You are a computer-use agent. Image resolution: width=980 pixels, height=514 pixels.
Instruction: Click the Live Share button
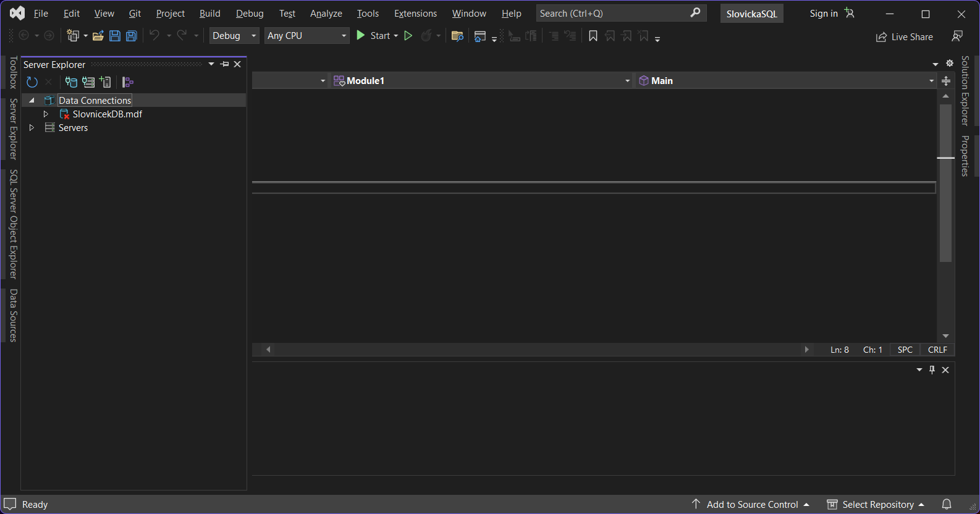pos(905,37)
